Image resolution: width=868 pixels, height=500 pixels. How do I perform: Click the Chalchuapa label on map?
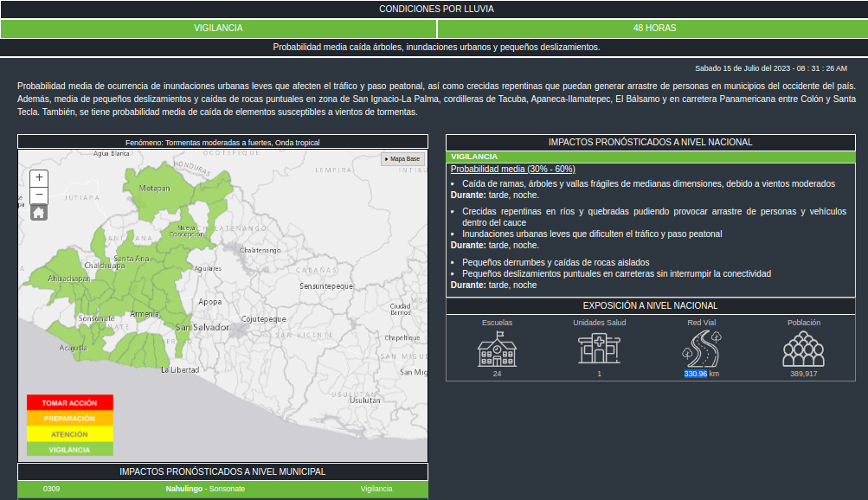tap(105, 266)
